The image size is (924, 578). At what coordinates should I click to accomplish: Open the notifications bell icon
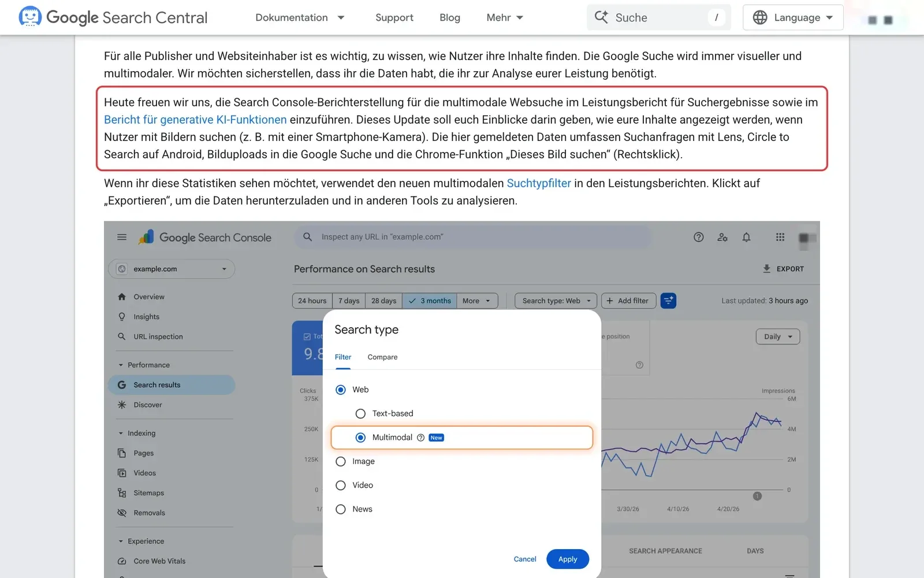[746, 237]
